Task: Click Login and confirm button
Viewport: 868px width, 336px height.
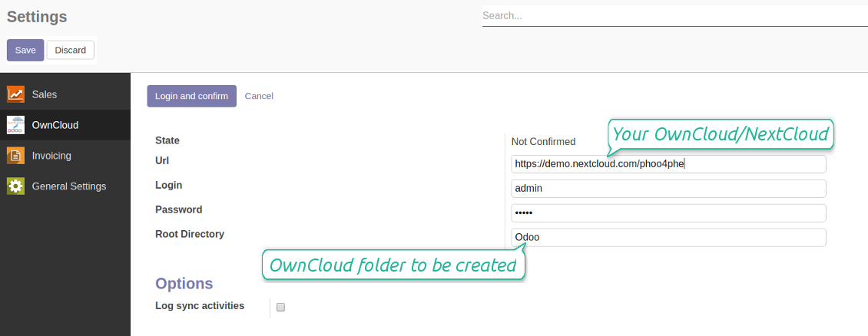Action: [191, 96]
